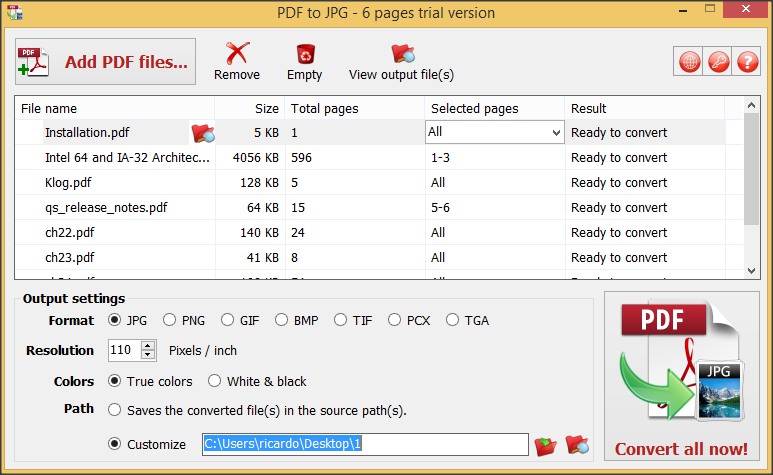Expand the Selected pages dropdown for Installation.pdf
The image size is (773, 475).
tap(556, 133)
